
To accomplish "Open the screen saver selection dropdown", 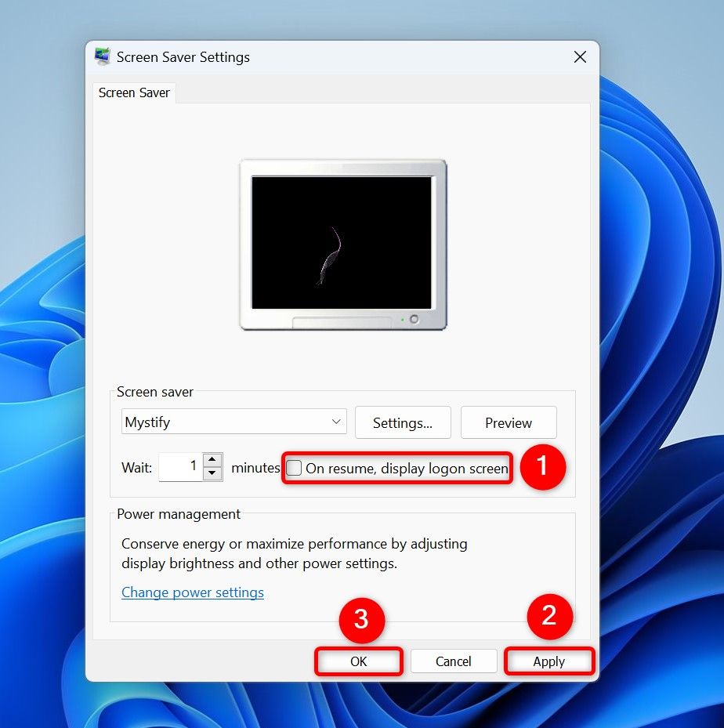I will click(x=233, y=421).
